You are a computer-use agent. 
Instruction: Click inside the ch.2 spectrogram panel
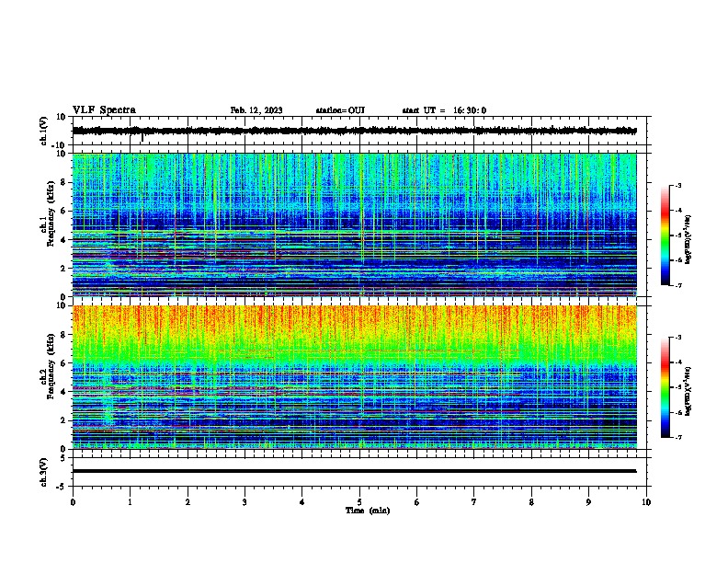click(x=354, y=377)
